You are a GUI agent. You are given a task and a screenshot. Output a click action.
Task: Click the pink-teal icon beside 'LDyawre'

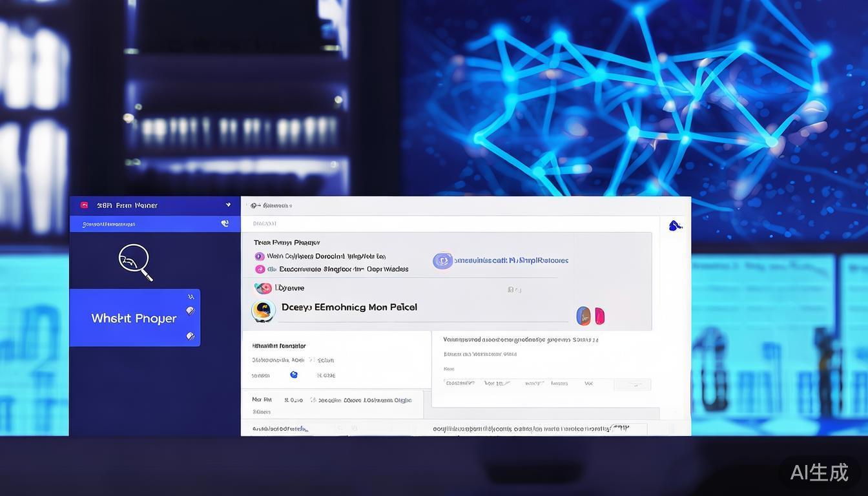[263, 288]
